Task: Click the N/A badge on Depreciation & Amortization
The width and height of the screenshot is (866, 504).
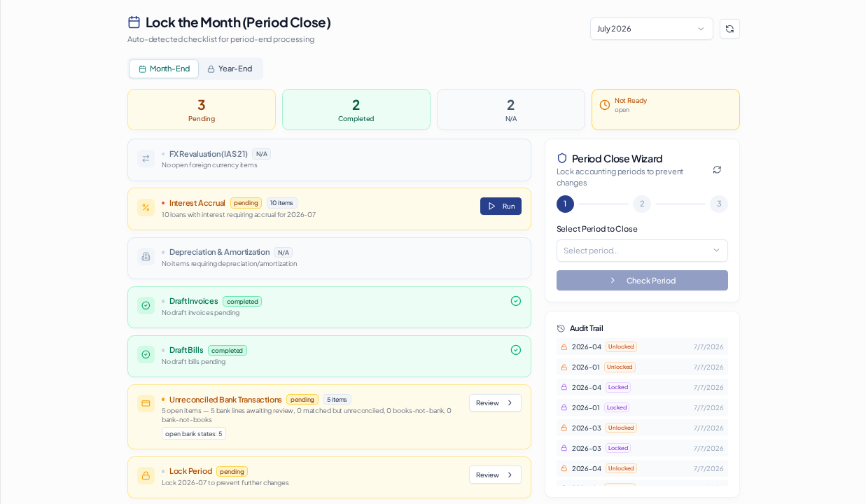Action: [x=283, y=252]
